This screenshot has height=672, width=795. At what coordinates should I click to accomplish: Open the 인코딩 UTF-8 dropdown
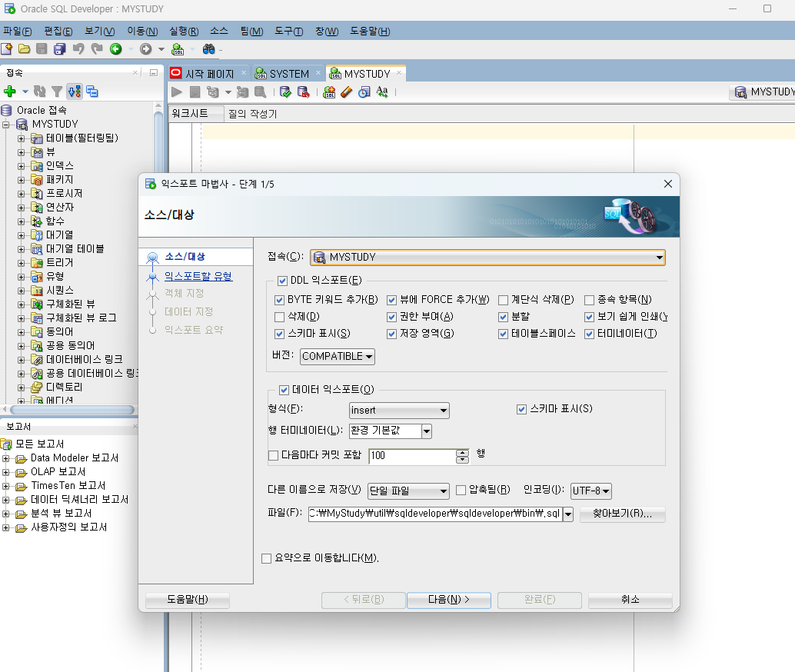pyautogui.click(x=590, y=491)
